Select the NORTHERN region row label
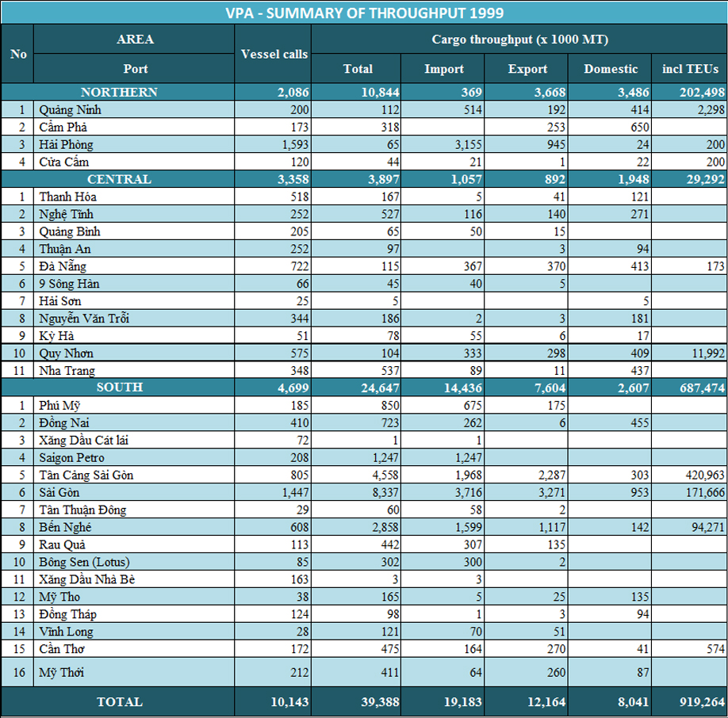728x718 pixels. pyautogui.click(x=119, y=92)
